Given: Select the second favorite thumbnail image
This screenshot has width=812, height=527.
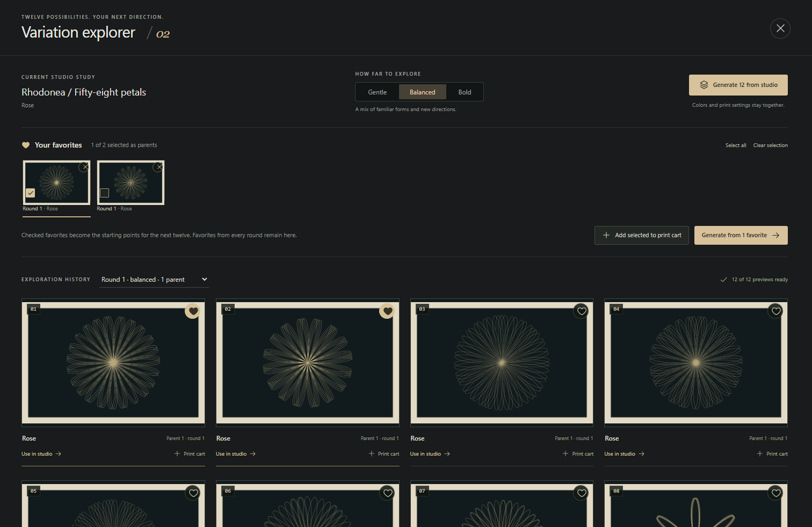Looking at the screenshot, I should (130, 182).
